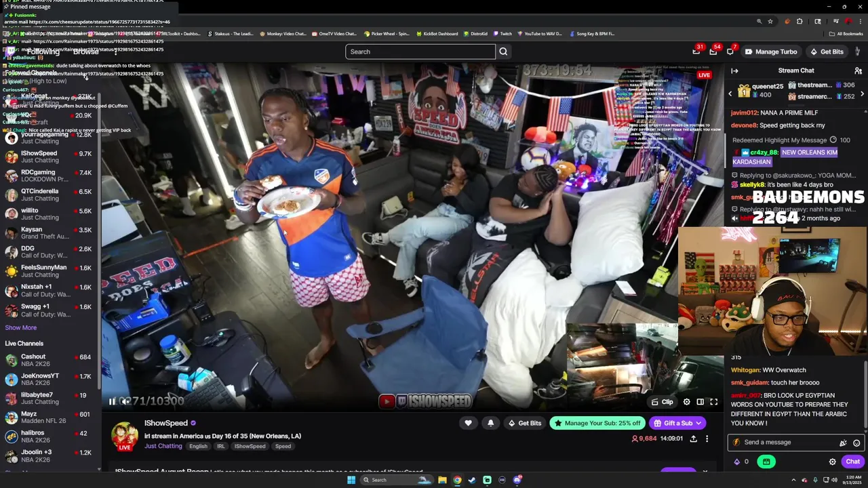Click the green rewards button in chat

coord(766,462)
